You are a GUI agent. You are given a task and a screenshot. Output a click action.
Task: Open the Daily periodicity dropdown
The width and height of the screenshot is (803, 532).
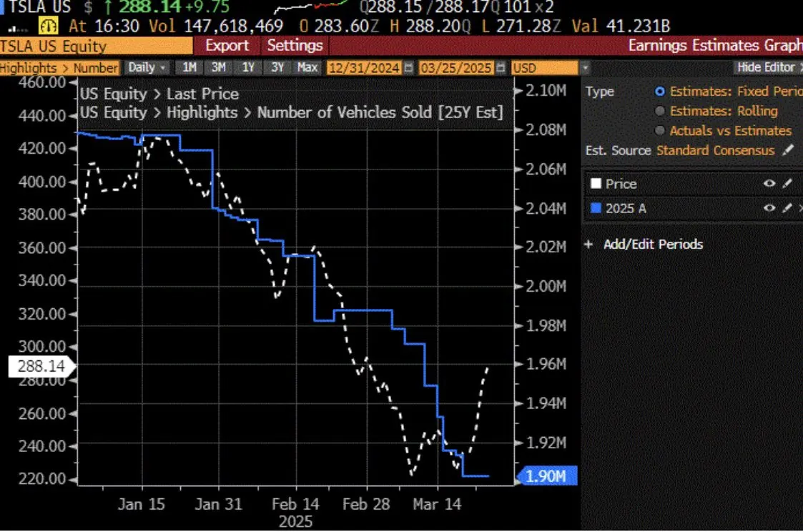click(147, 68)
